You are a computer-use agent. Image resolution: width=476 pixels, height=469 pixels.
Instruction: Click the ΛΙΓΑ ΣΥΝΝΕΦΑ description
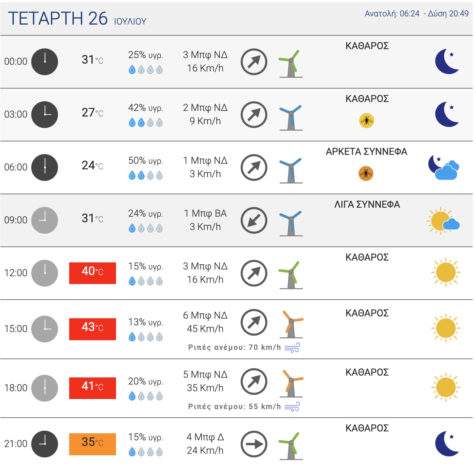[367, 204]
